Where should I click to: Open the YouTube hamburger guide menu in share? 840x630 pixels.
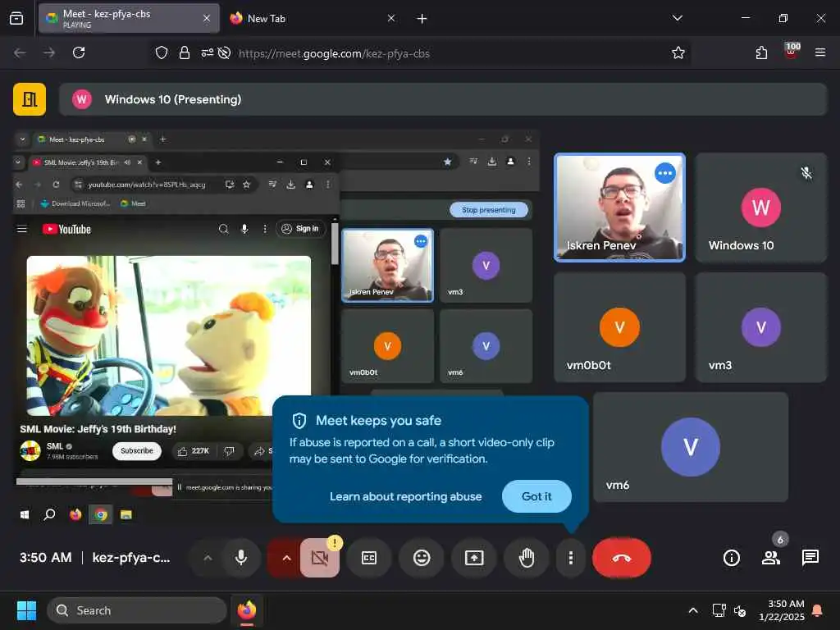(22, 230)
